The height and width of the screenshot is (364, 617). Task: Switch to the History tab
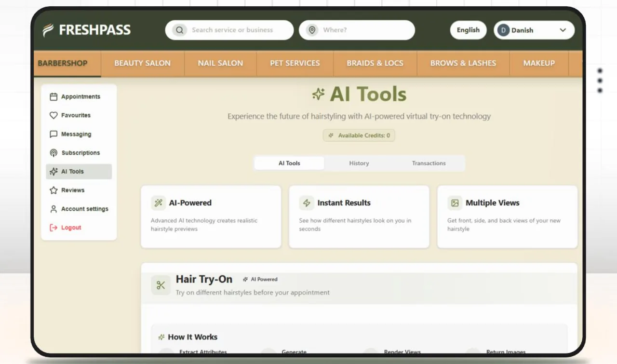[359, 163]
